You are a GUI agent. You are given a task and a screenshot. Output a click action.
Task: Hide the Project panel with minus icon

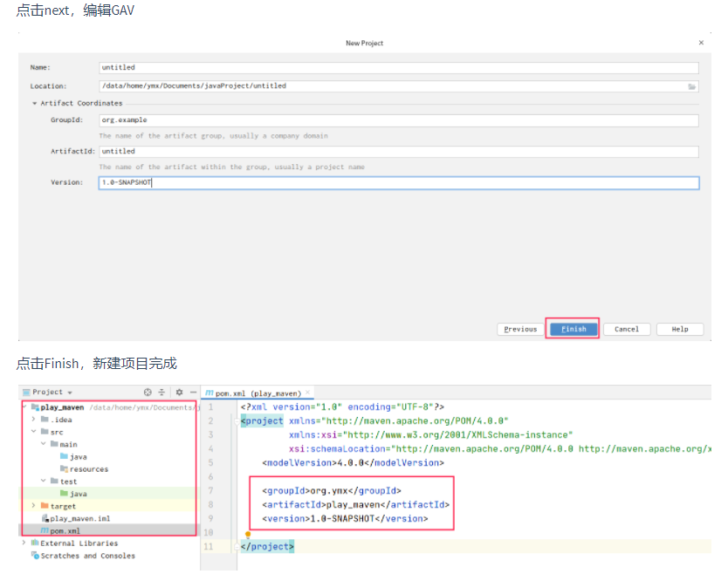pyautogui.click(x=193, y=392)
